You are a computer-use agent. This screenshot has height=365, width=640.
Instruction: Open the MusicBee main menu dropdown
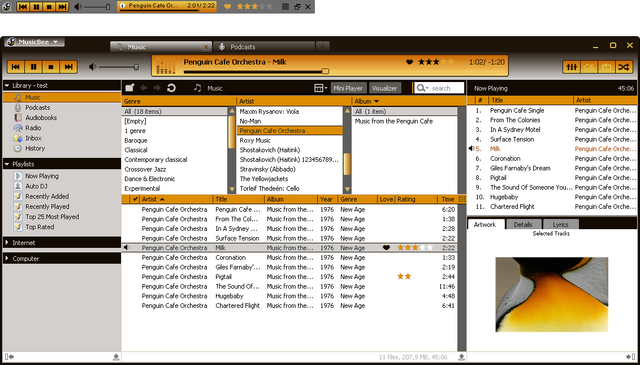[x=35, y=42]
